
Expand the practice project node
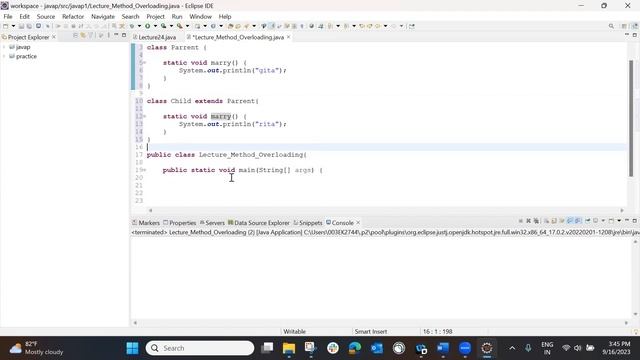click(4, 56)
